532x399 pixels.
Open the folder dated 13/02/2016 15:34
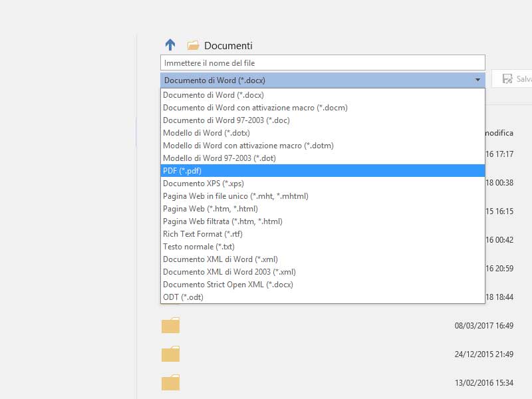(171, 383)
